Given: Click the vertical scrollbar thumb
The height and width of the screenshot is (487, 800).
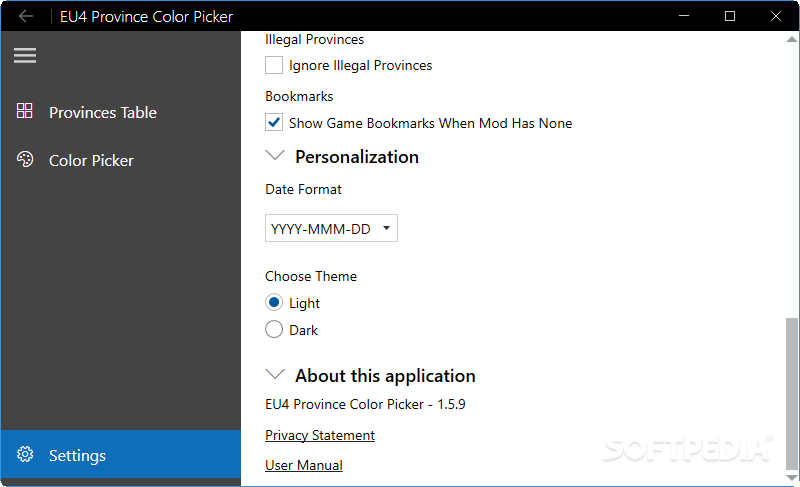Looking at the screenshot, I should click(791, 393).
